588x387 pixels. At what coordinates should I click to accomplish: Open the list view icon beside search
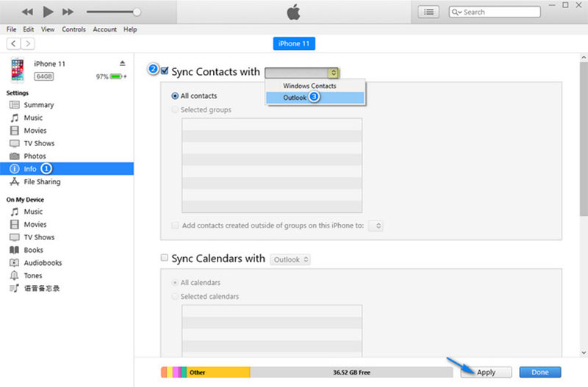(x=429, y=12)
